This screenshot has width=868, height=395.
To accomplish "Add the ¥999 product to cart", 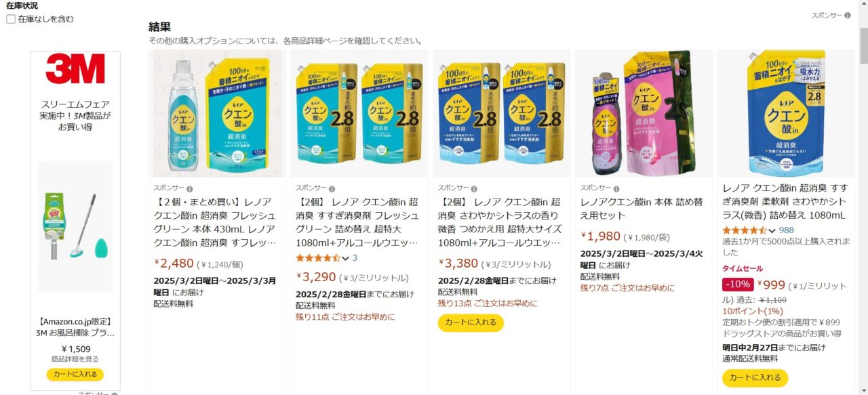I will (x=755, y=378).
